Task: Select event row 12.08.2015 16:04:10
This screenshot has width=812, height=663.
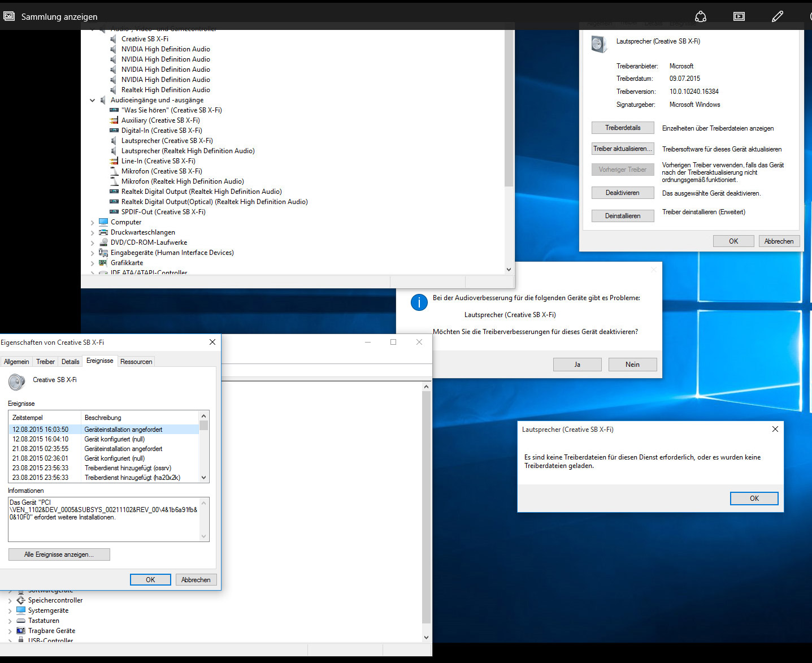Action: coord(104,439)
